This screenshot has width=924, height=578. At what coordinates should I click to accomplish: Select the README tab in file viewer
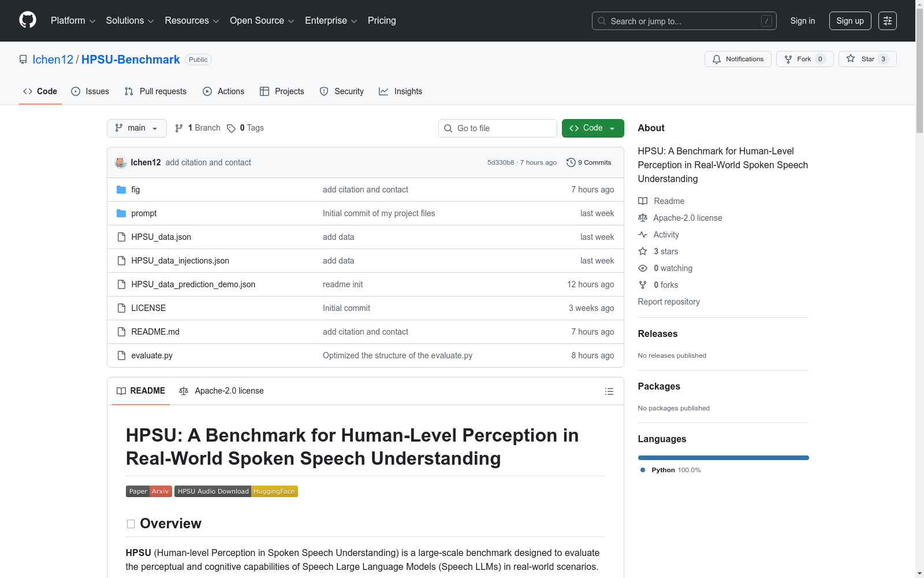[141, 391]
